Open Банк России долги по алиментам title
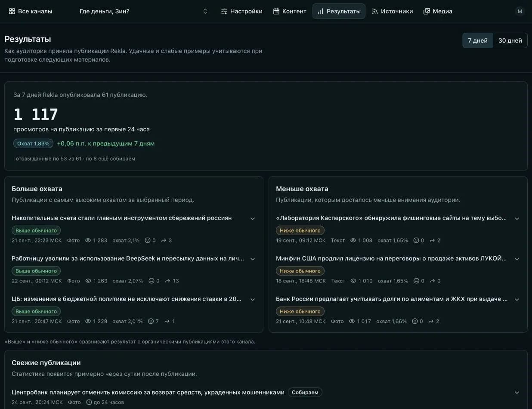Image resolution: width=532 pixels, height=409 pixels. pos(392,299)
